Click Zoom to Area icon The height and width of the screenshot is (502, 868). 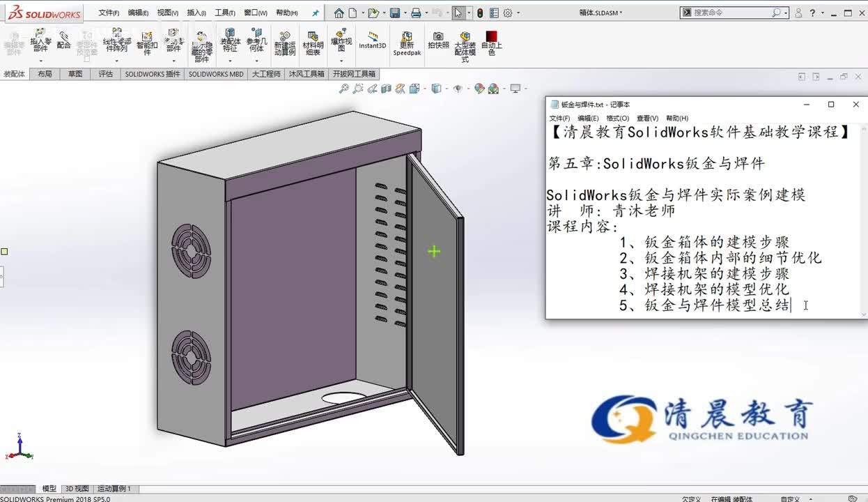coord(357,89)
